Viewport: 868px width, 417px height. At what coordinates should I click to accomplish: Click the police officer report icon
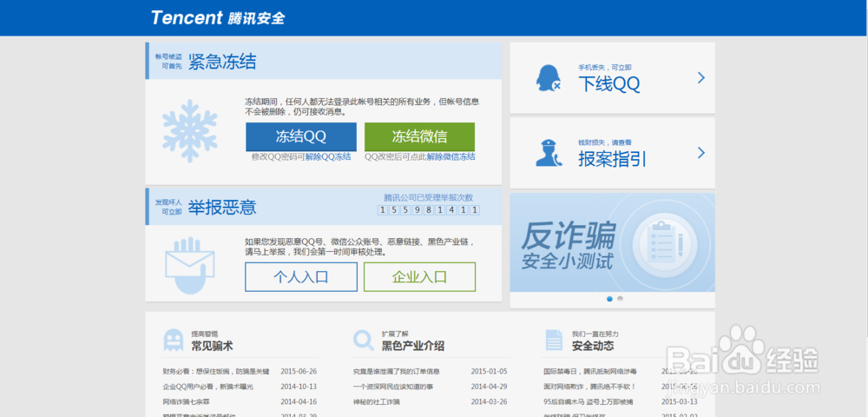point(549,152)
